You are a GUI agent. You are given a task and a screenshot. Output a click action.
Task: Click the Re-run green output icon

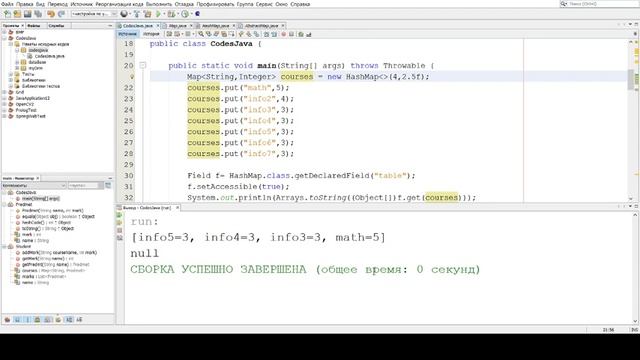[x=120, y=215]
